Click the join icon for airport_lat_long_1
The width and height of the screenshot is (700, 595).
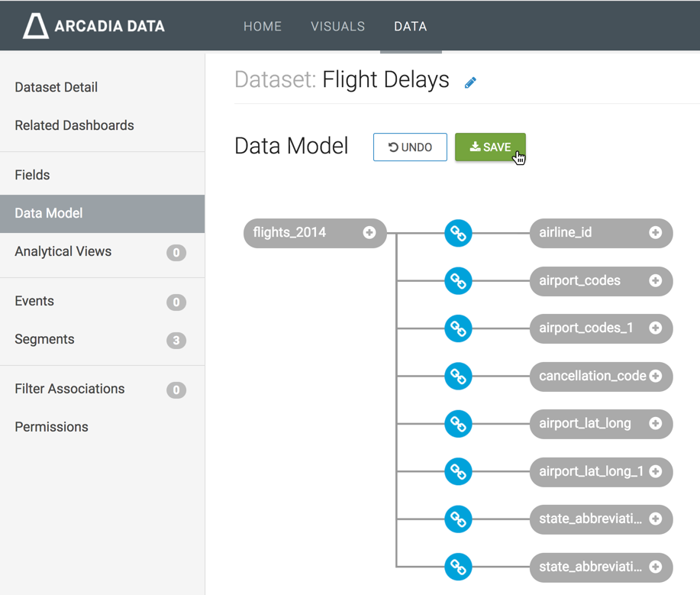458,472
